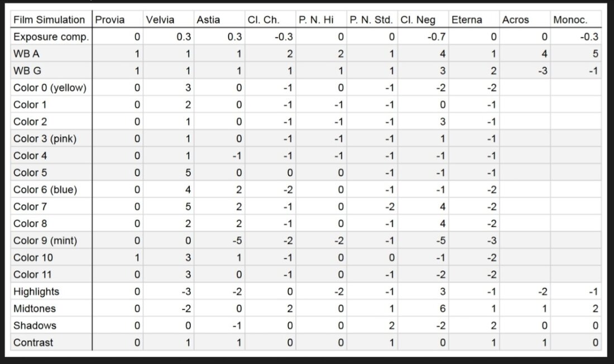Select the Highlights row label cell
614x364 pixels.
click(51, 291)
